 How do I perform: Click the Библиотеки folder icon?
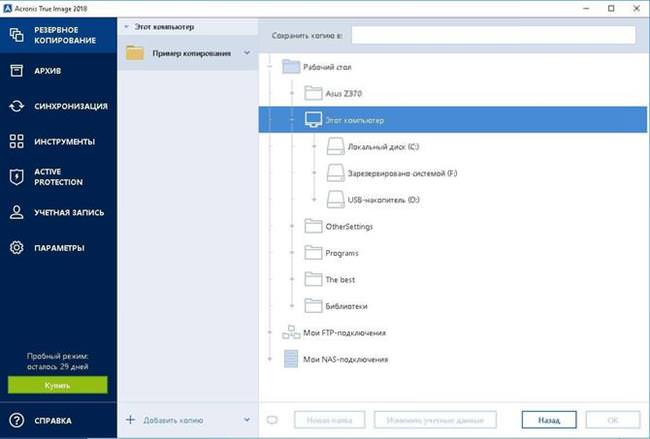tap(313, 306)
